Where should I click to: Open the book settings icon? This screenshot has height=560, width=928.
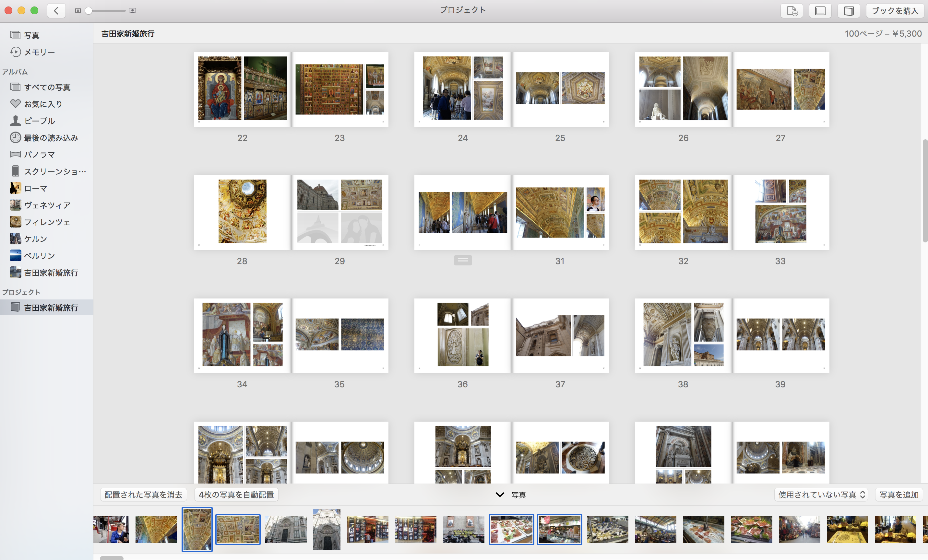(849, 11)
